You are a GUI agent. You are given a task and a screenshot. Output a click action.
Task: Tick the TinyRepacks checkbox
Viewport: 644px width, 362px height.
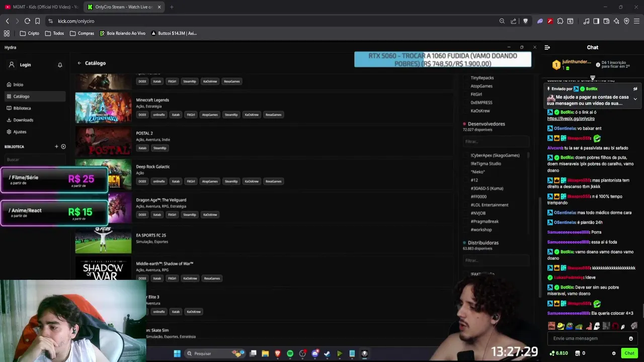pyautogui.click(x=466, y=78)
